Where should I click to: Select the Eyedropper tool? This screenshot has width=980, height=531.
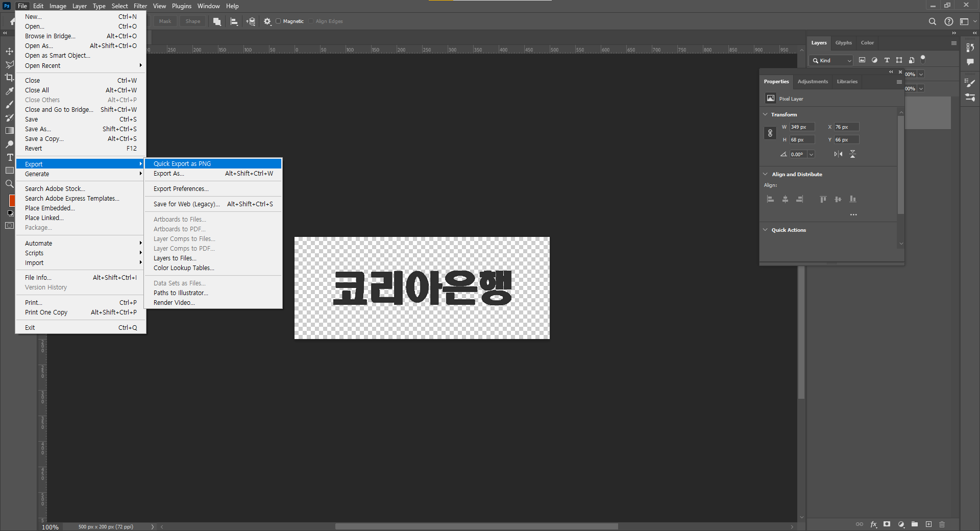click(9, 91)
